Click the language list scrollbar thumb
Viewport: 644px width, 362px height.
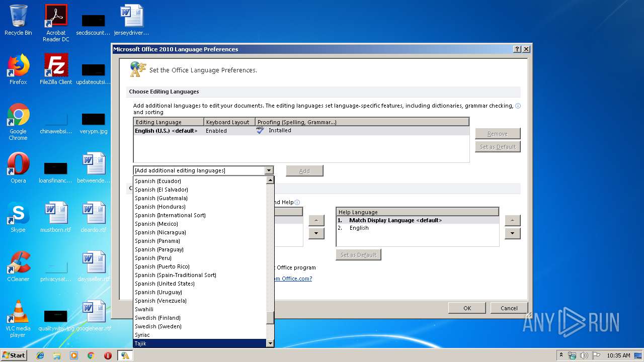point(270,318)
